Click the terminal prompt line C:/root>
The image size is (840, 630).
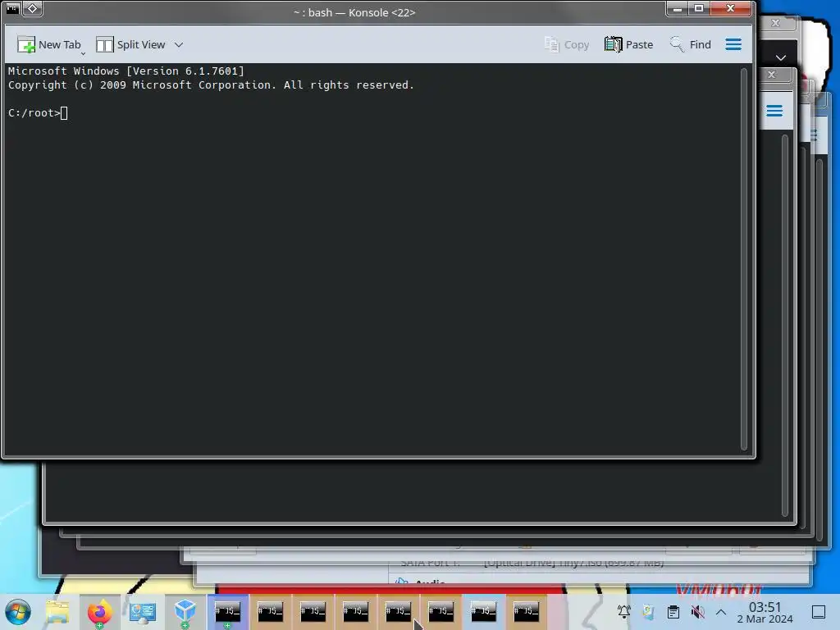tap(38, 113)
